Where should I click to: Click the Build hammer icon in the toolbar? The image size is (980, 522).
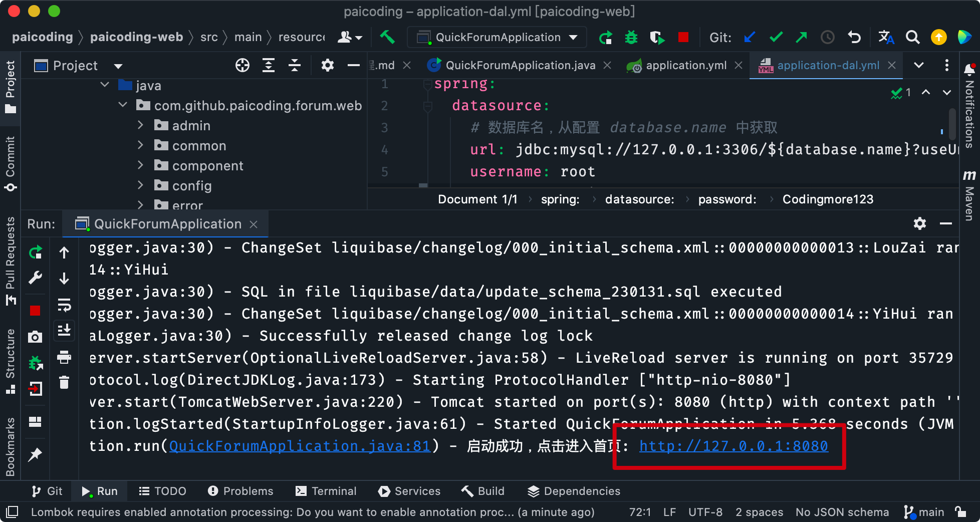pyautogui.click(x=387, y=37)
